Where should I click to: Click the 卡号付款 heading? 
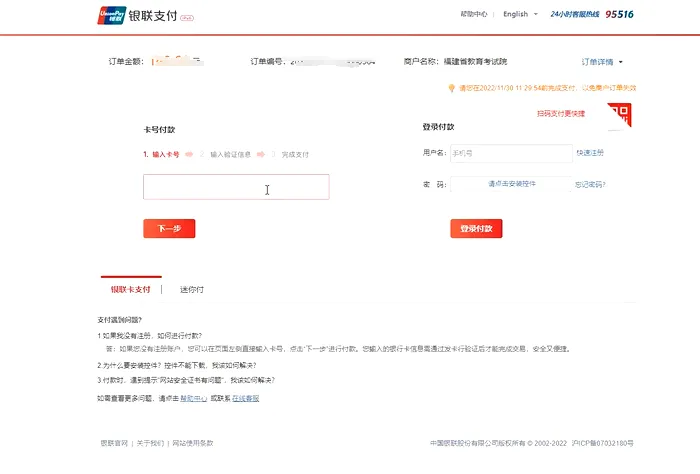pos(159,129)
